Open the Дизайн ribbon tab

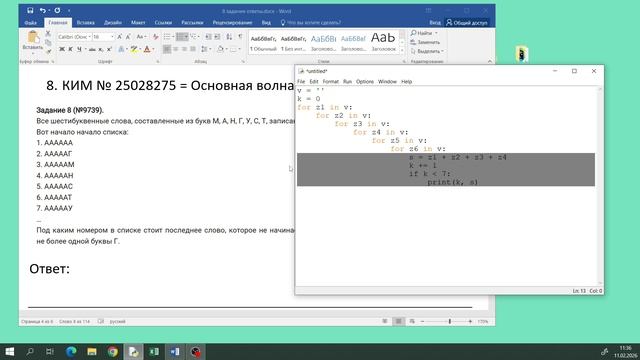click(113, 23)
